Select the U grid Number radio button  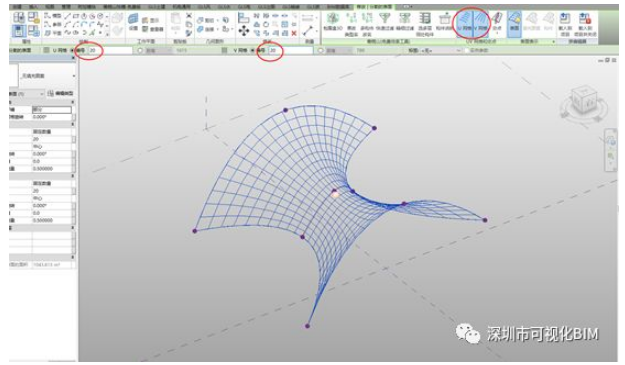click(73, 51)
